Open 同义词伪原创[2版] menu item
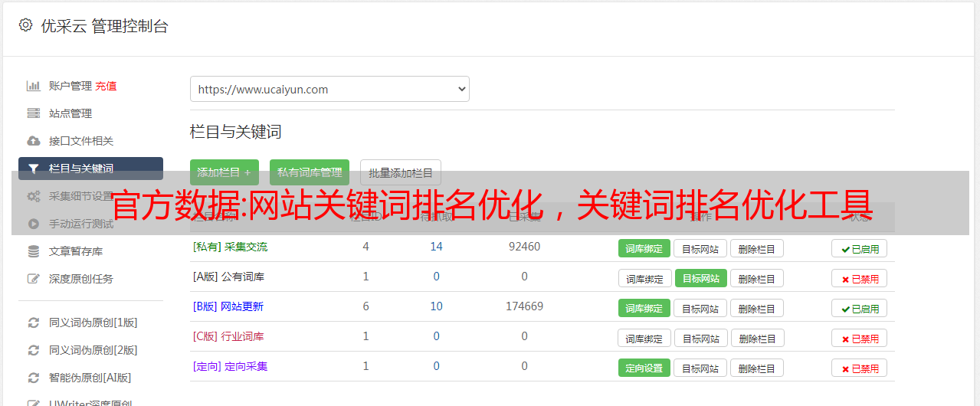 point(93,350)
